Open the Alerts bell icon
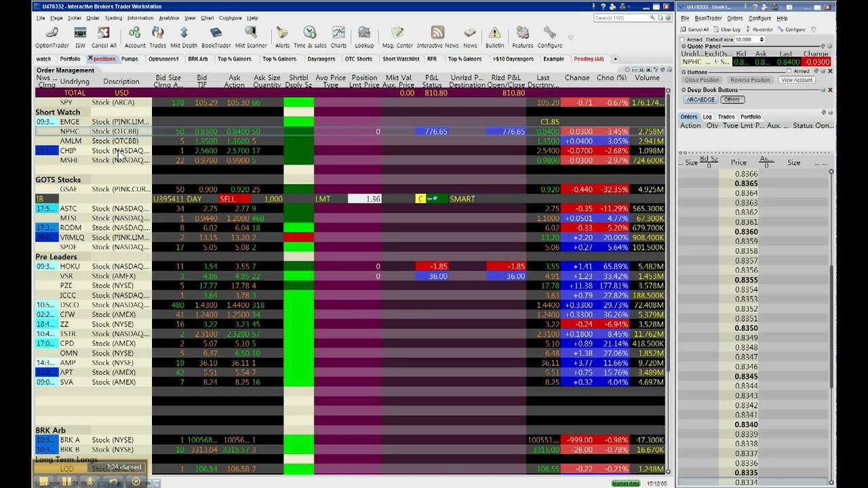 [x=282, y=37]
